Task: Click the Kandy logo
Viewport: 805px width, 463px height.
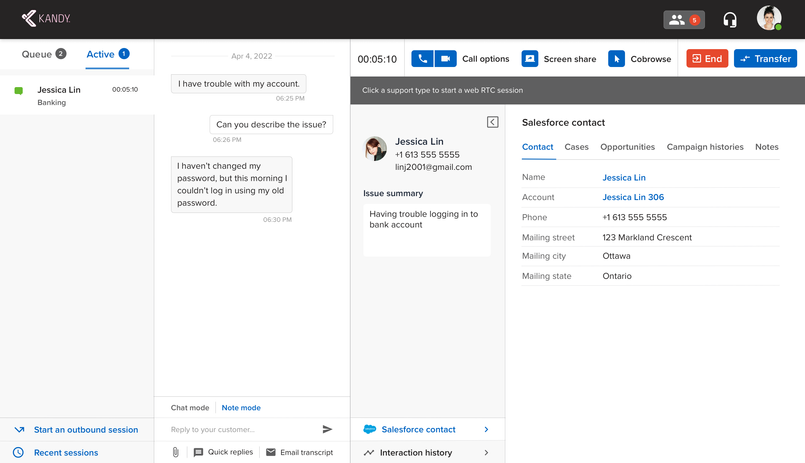Action: click(46, 18)
